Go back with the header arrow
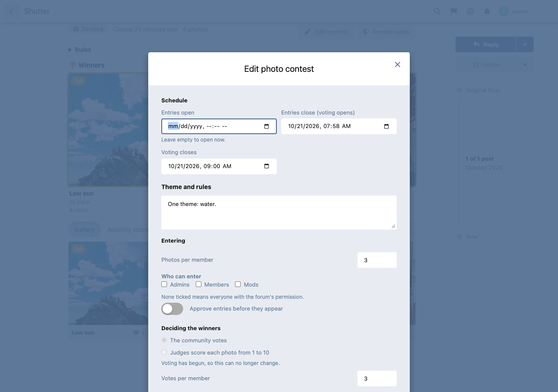This screenshot has height=392, width=558. pyautogui.click(x=11, y=11)
